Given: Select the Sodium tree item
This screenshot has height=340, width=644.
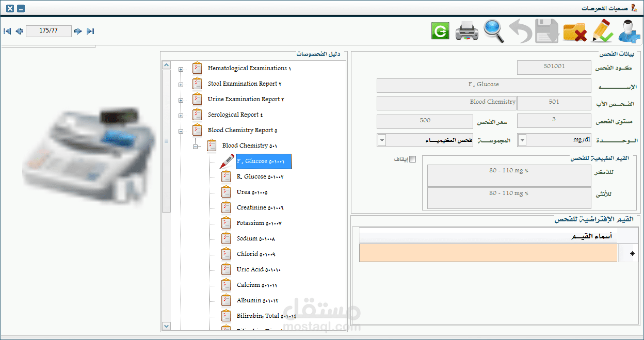Looking at the screenshot, I should coord(256,238).
